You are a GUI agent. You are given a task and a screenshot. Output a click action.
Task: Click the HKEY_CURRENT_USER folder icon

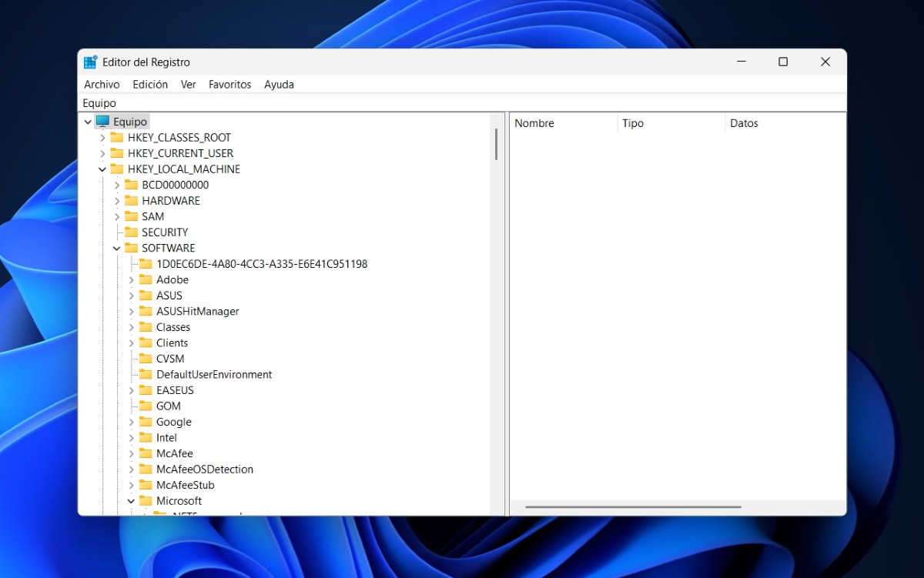[117, 153]
